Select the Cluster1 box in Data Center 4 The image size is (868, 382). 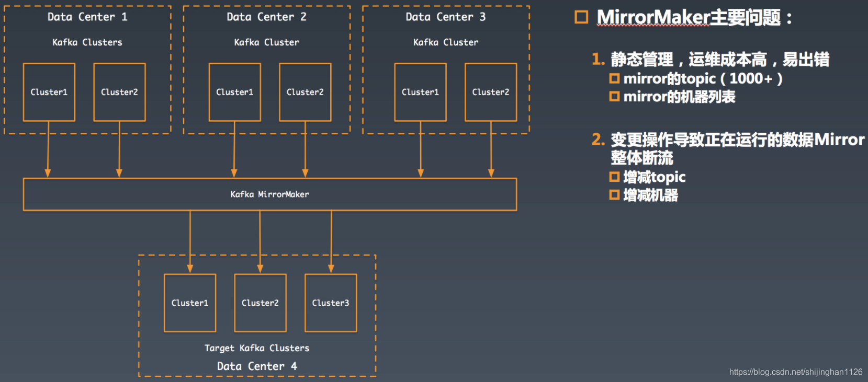point(190,303)
